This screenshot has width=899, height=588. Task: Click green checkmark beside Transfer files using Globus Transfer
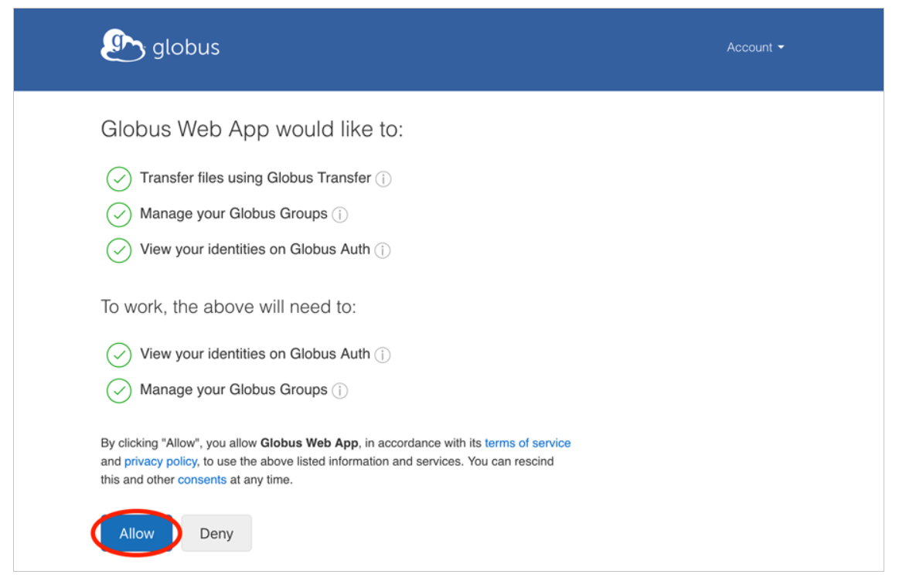[x=119, y=178]
